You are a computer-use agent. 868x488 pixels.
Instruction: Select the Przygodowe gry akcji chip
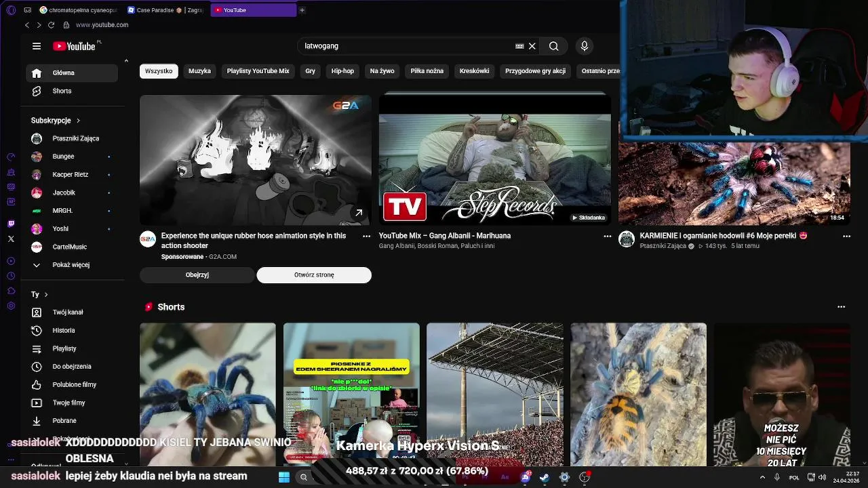point(536,71)
